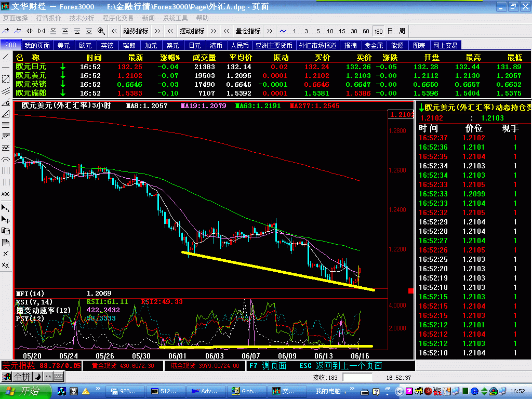This screenshot has height=399, width=532.
Task: Switch chart to 15 minute period
Action: [342, 31]
